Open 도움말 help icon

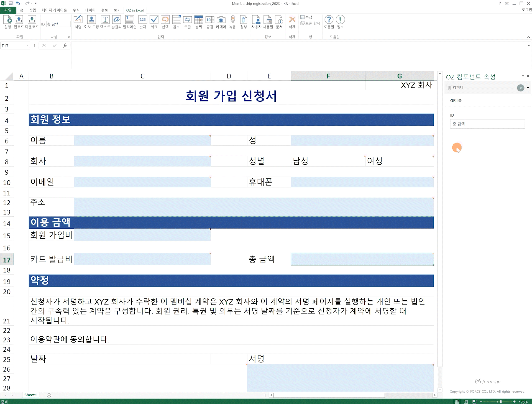click(329, 22)
